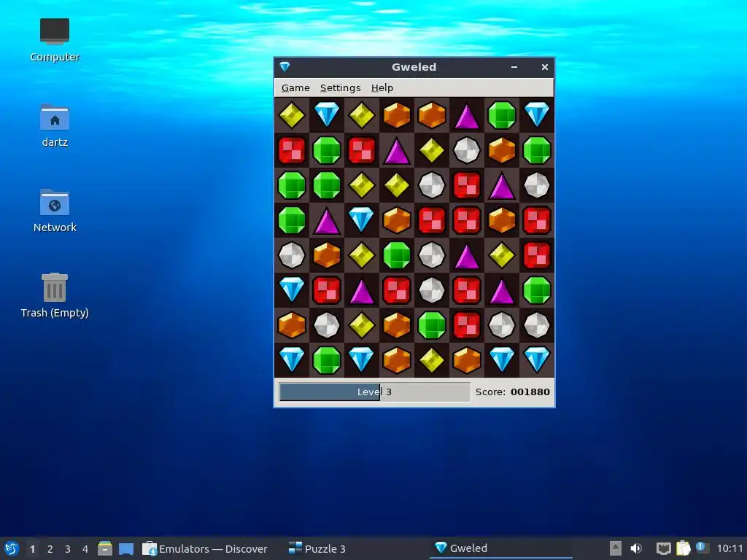747x560 pixels.
Task: Minimize the Gweled window
Action: [x=514, y=67]
